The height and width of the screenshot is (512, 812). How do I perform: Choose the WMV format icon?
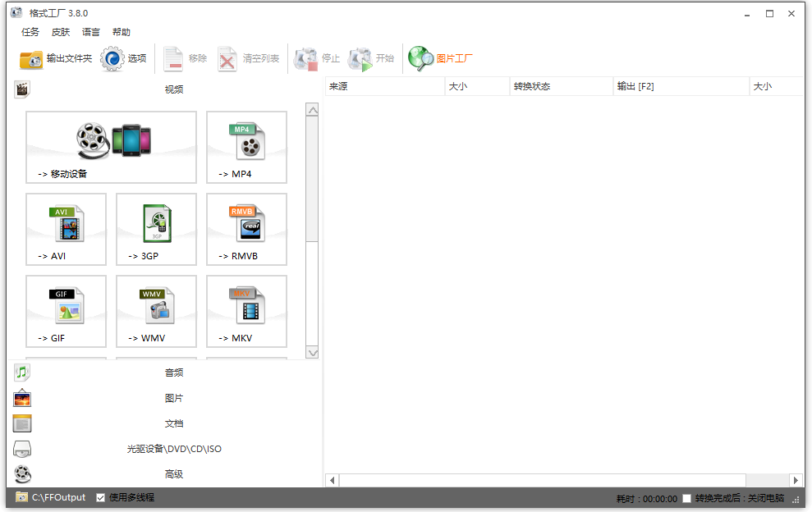tap(156, 311)
